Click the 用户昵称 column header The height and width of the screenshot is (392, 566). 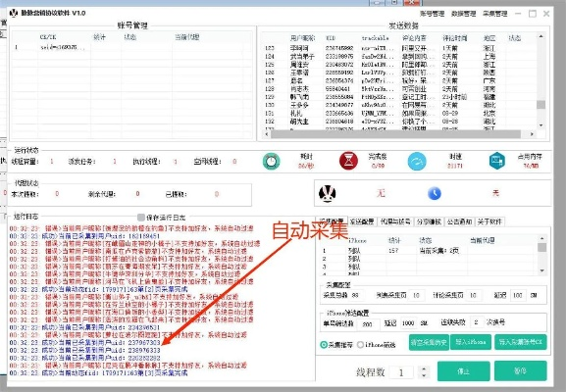click(x=302, y=38)
